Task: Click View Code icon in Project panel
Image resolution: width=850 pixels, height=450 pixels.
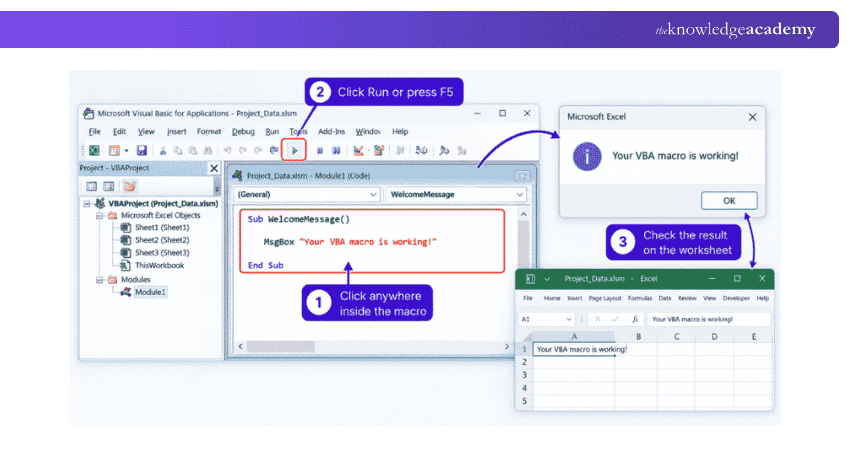Action: (x=91, y=187)
